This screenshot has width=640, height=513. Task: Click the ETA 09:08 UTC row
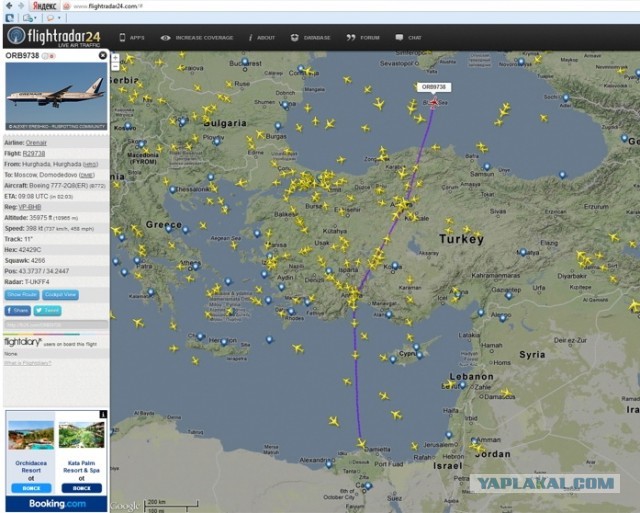point(56,196)
